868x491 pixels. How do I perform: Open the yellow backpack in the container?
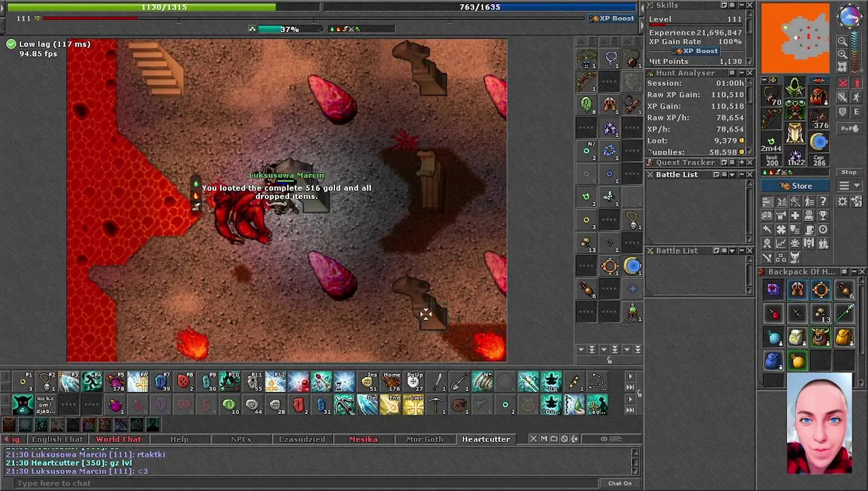click(844, 337)
